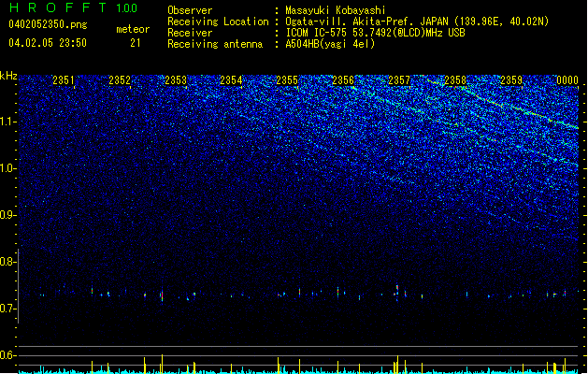Click time marker 2359
588x374 pixels.
[511, 80]
